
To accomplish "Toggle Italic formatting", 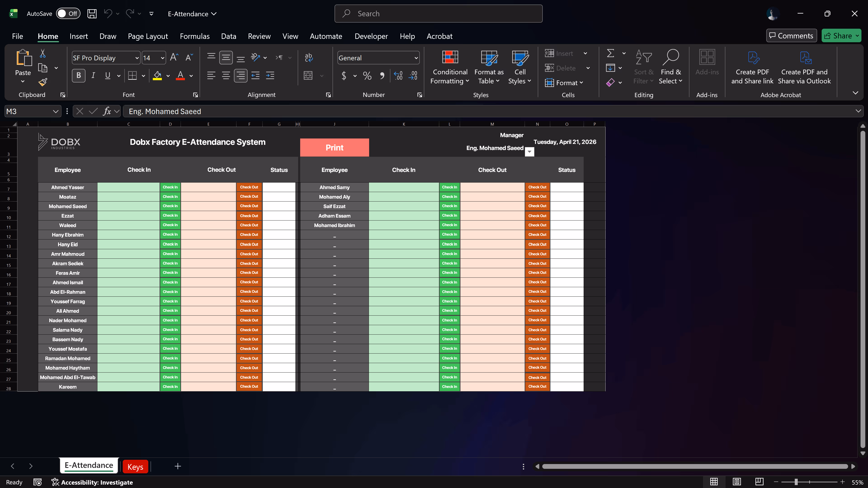I will pyautogui.click(x=93, y=75).
